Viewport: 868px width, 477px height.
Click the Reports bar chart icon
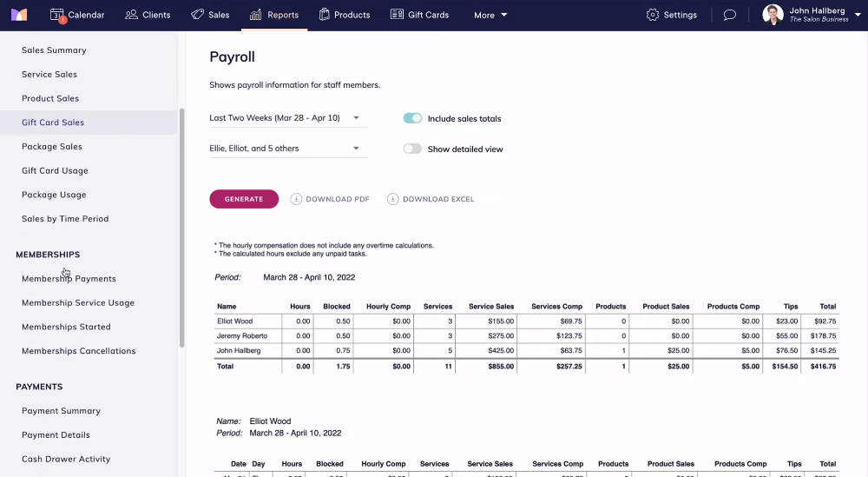(x=256, y=15)
